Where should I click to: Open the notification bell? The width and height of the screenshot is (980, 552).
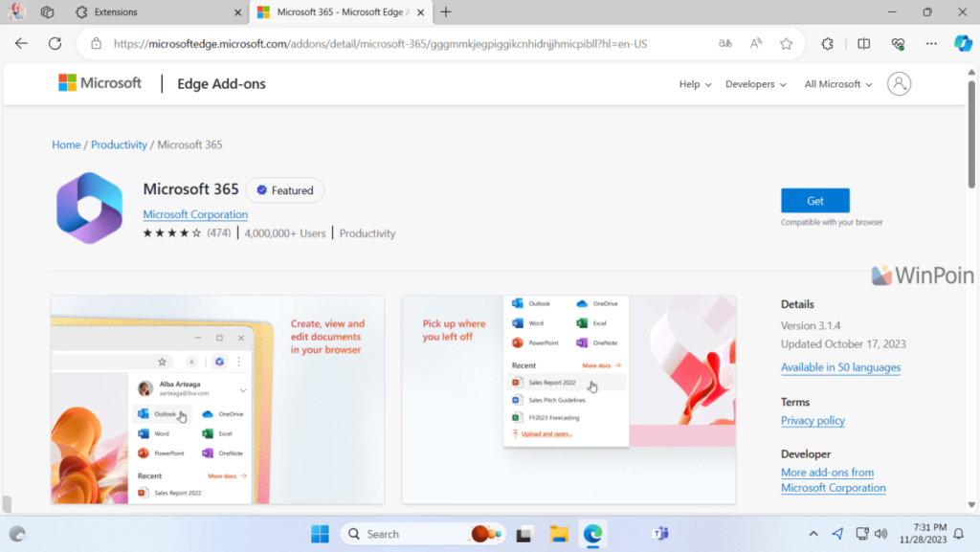tap(959, 534)
